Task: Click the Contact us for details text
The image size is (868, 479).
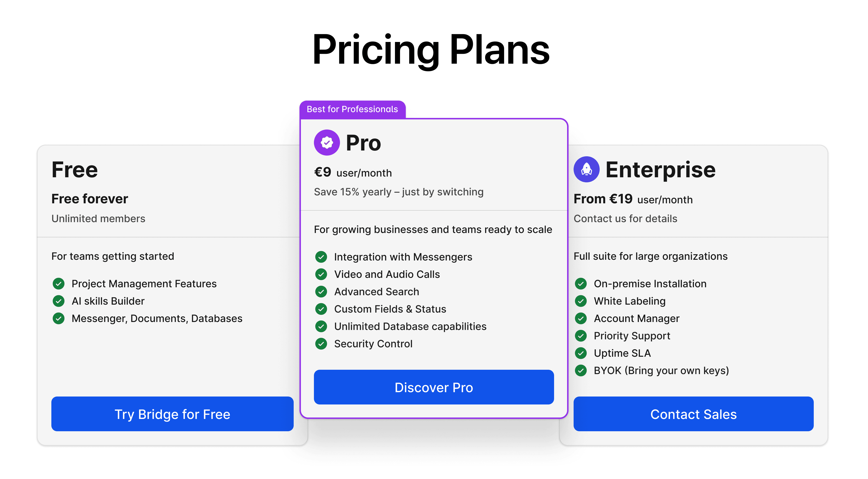Action: 625,219
